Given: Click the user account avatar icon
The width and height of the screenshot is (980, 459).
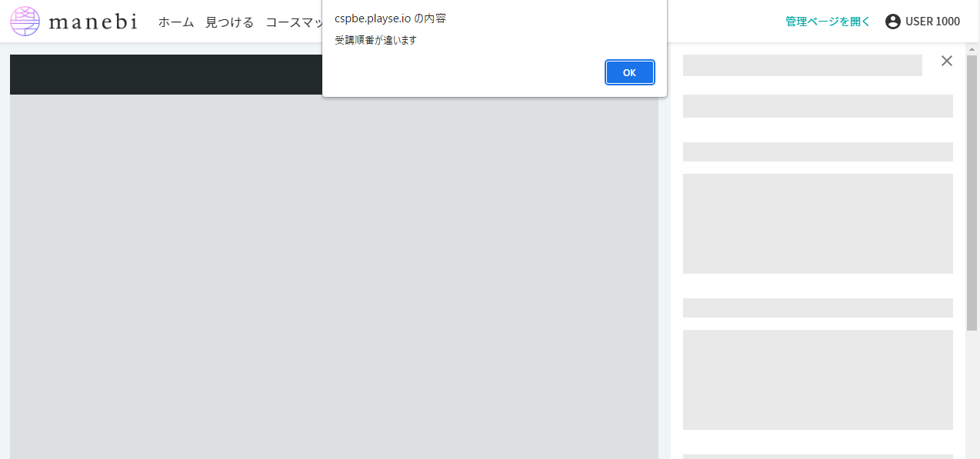Looking at the screenshot, I should (893, 22).
